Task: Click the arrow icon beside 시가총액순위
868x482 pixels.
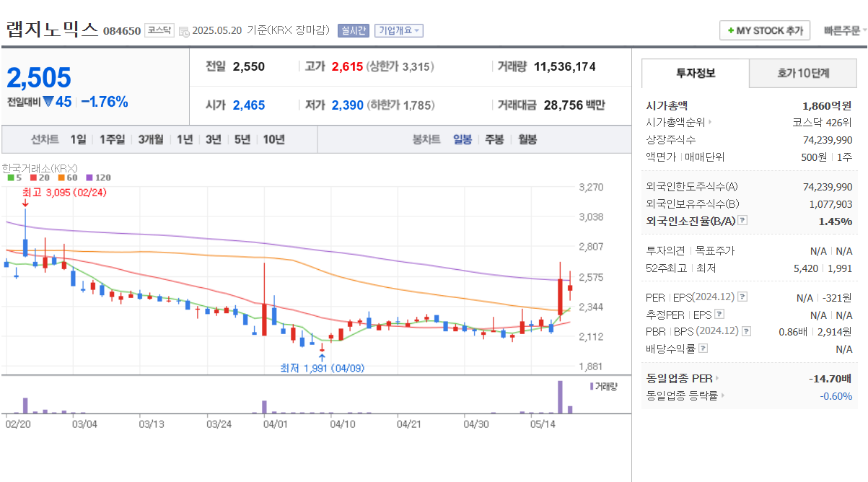Action: tap(710, 123)
